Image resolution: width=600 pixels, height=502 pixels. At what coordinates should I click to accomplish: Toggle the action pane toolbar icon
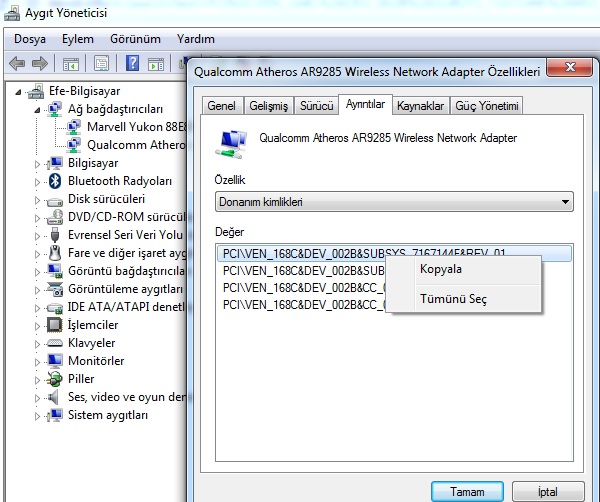point(156,64)
